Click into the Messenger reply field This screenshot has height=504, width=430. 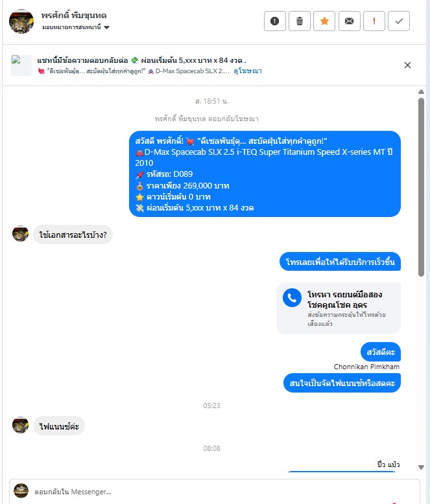[225, 492]
